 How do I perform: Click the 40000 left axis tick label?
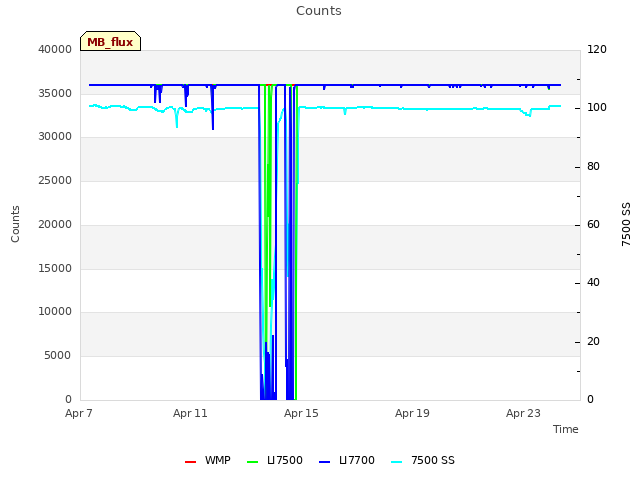pos(55,49)
